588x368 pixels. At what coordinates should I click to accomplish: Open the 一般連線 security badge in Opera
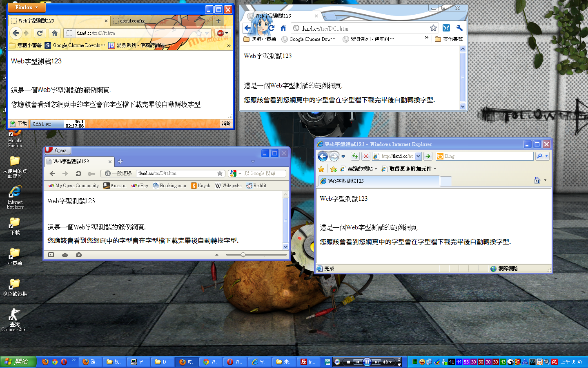pyautogui.click(x=118, y=173)
